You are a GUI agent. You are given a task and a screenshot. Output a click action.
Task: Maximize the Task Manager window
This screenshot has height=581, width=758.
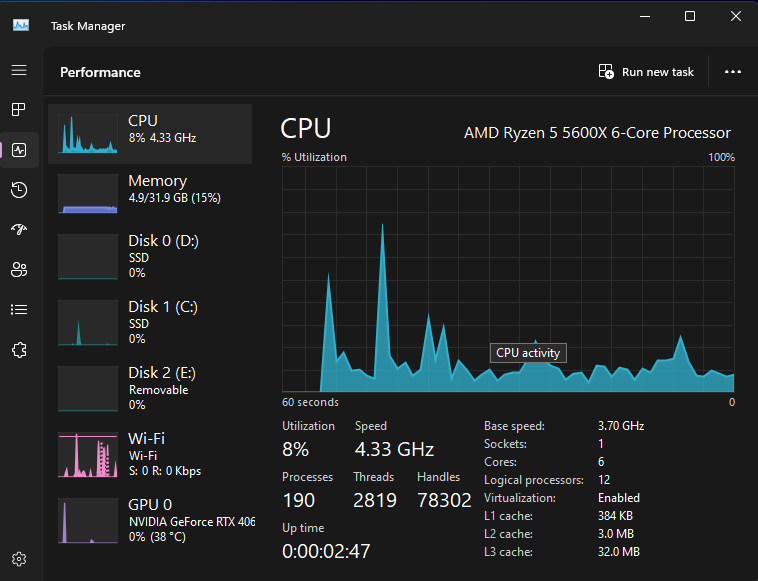coord(690,16)
